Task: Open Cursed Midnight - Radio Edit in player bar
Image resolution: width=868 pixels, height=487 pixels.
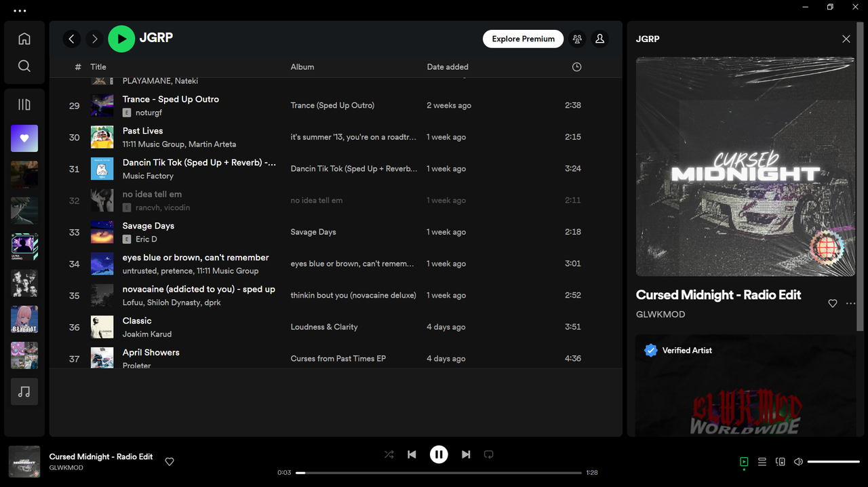Action: pyautogui.click(x=101, y=456)
